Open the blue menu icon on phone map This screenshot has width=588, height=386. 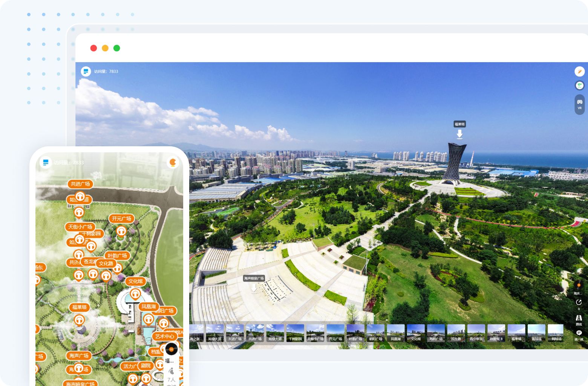tap(46, 162)
